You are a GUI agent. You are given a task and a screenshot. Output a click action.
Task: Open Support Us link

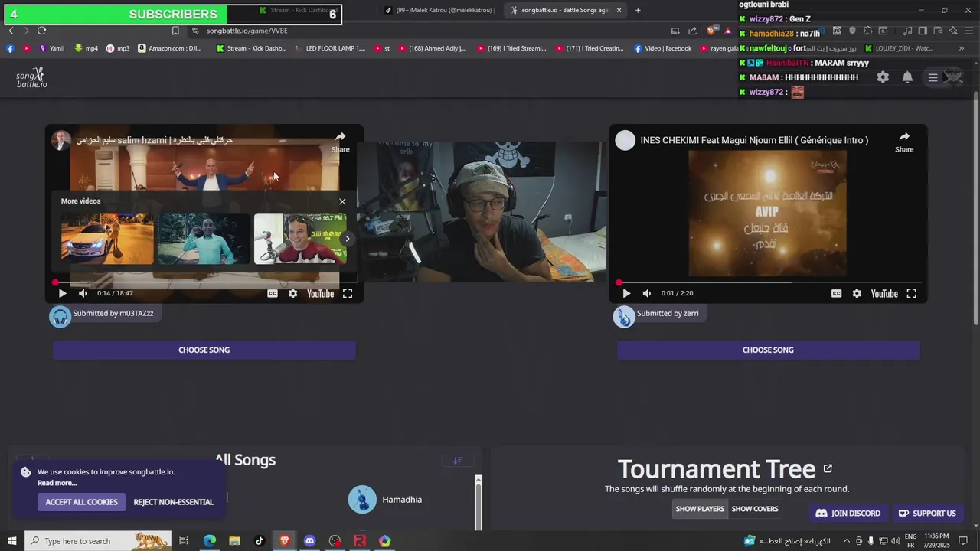coord(927,514)
